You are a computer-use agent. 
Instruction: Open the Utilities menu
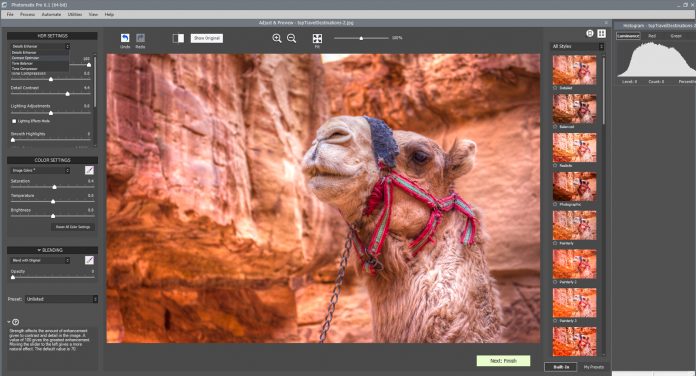pos(75,15)
